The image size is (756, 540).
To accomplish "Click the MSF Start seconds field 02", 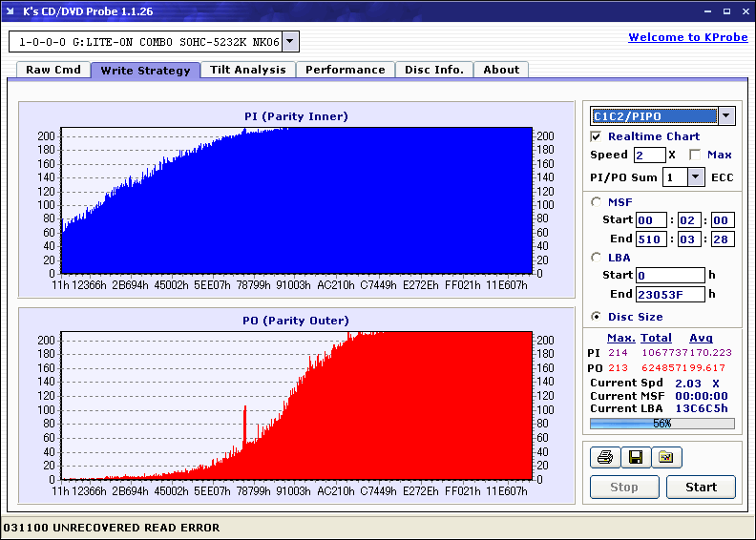I will point(689,220).
